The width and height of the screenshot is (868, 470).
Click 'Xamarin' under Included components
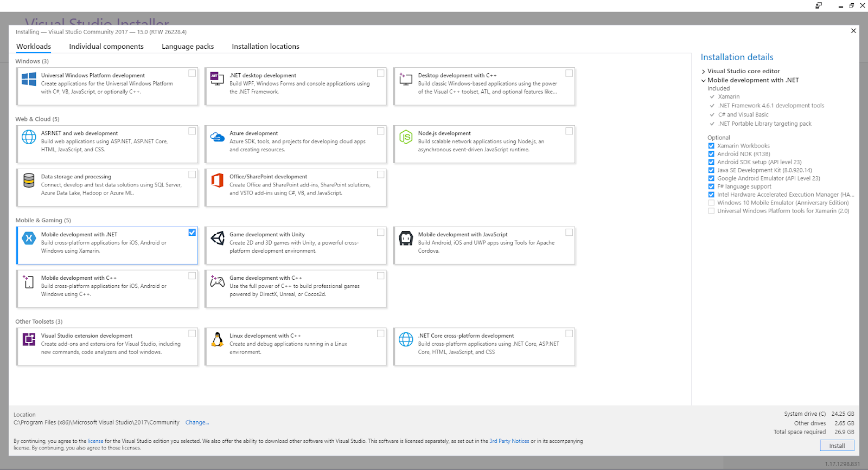[729, 96]
